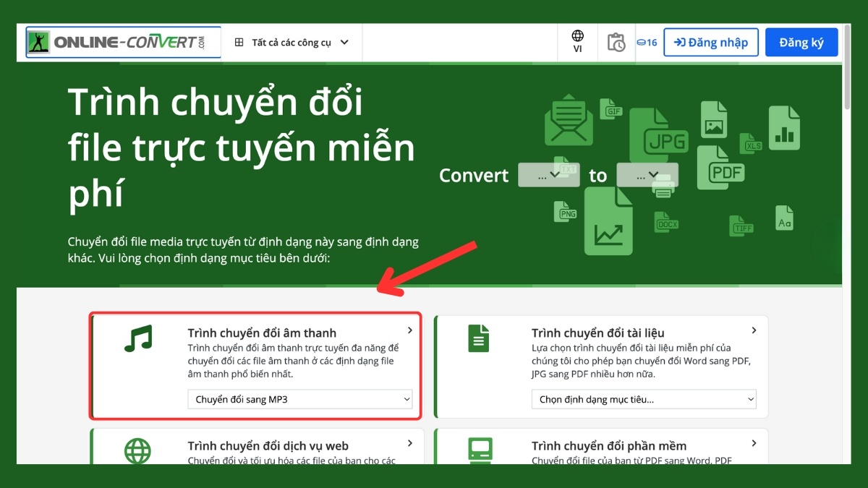
Task: Open 'Trình chuyển đổi phần mềm' heading link
Action: (x=609, y=446)
